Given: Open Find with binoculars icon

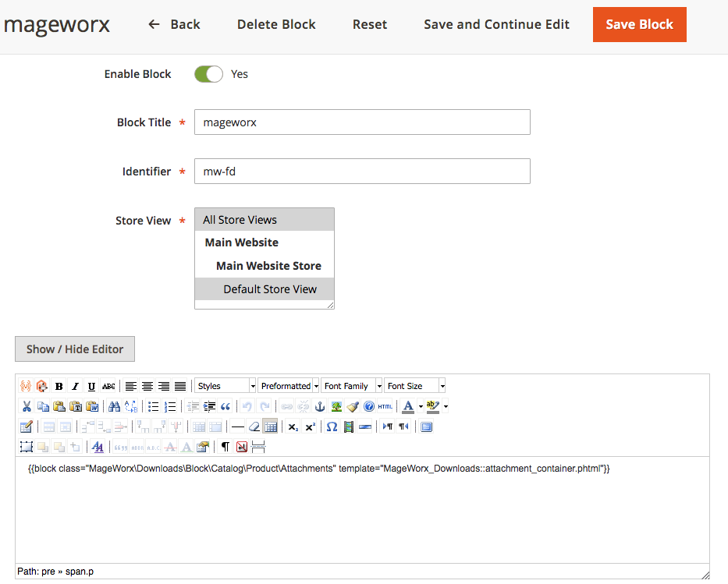Looking at the screenshot, I should tap(114, 406).
